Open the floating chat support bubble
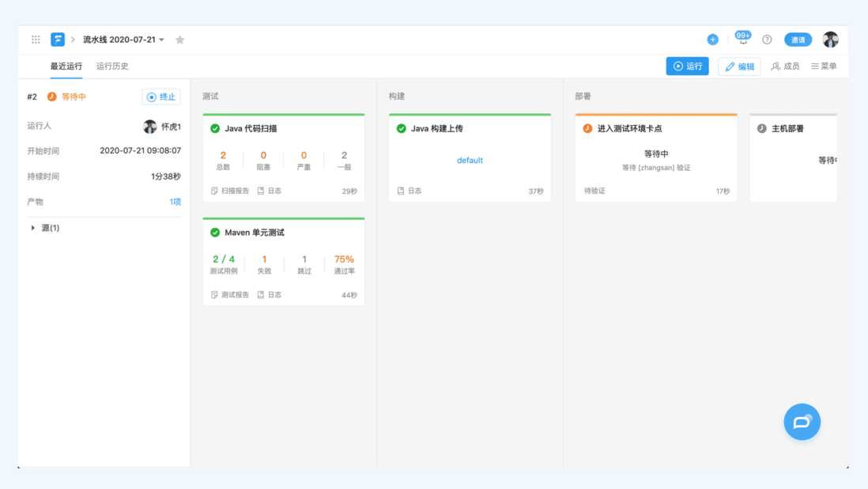868x489 pixels. [802, 422]
